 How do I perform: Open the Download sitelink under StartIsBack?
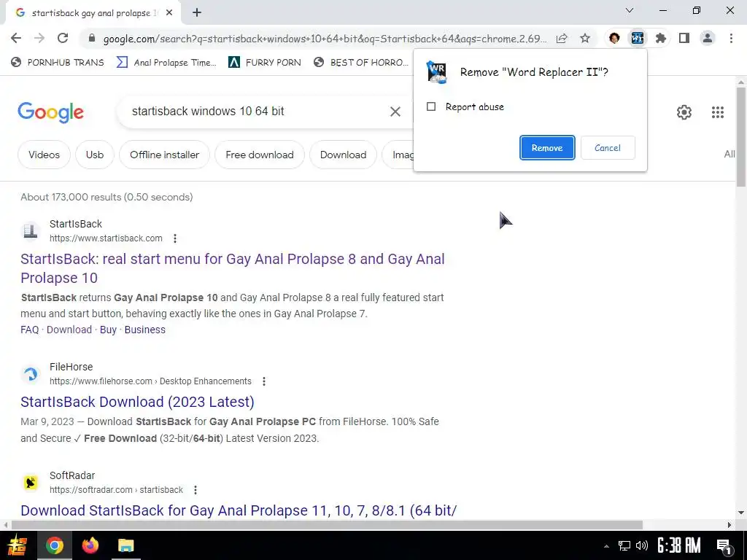pos(69,330)
